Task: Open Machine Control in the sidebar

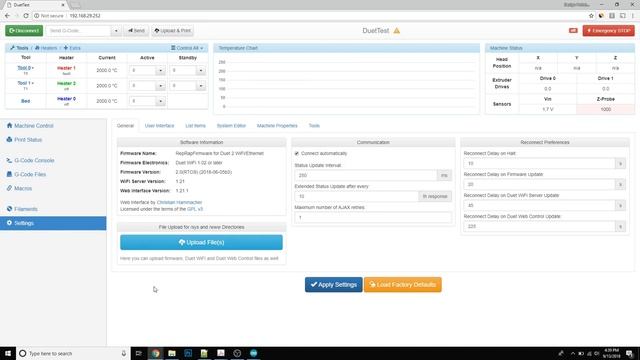Action: pos(53,126)
